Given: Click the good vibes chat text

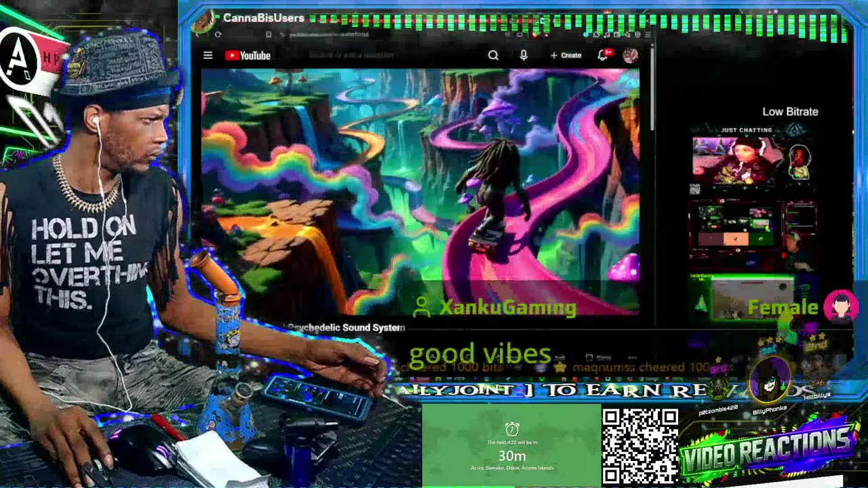Looking at the screenshot, I should (480, 353).
